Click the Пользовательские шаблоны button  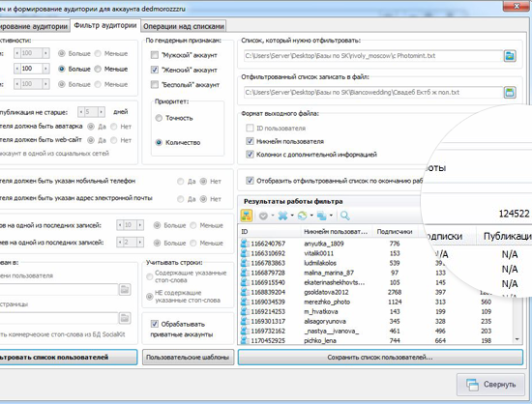coord(188,358)
